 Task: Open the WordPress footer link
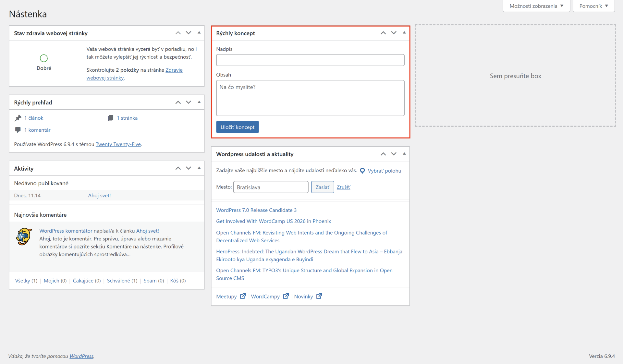click(81, 356)
